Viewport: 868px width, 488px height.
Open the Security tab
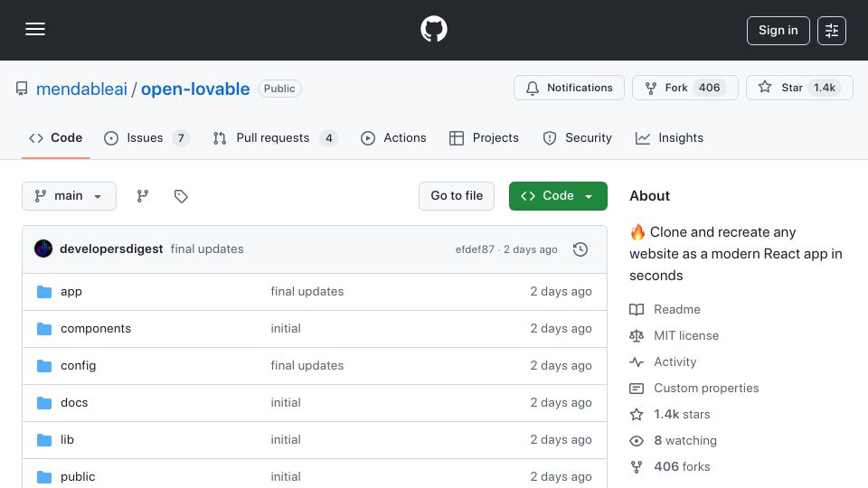pyautogui.click(x=578, y=137)
